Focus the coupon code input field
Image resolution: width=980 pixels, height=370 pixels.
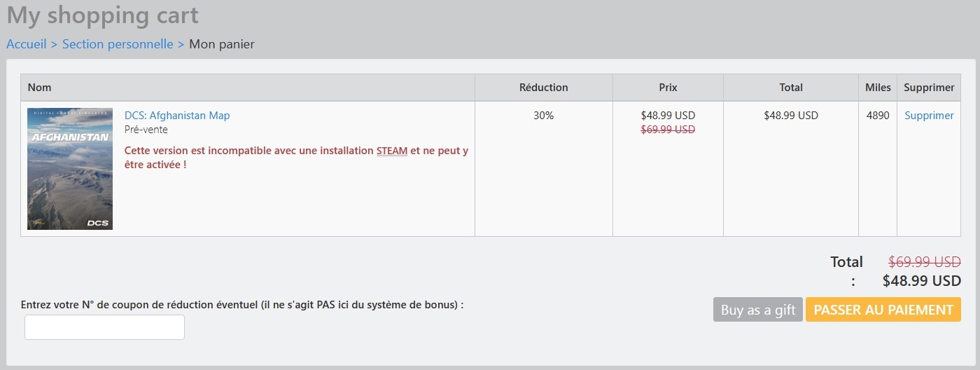tap(104, 327)
